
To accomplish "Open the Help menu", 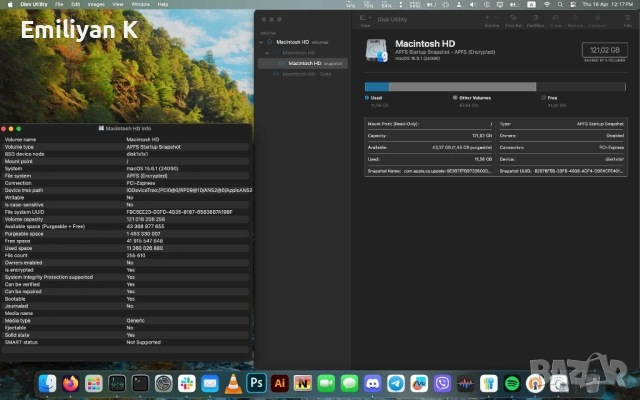I will (163, 4).
